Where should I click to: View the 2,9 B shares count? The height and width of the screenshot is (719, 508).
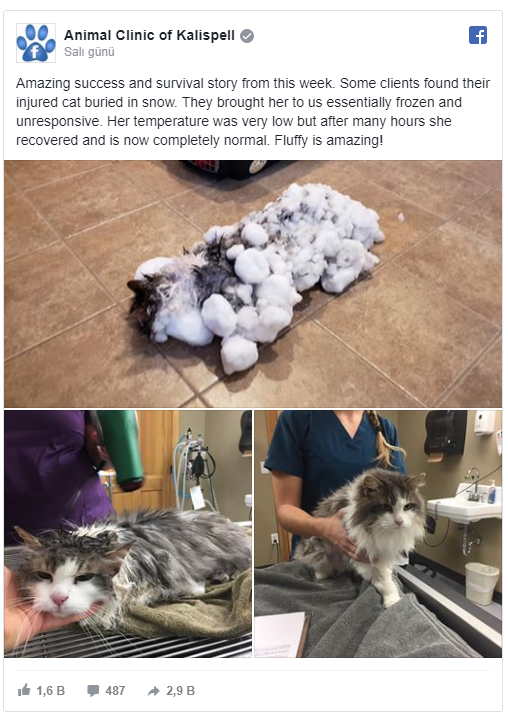point(180,690)
